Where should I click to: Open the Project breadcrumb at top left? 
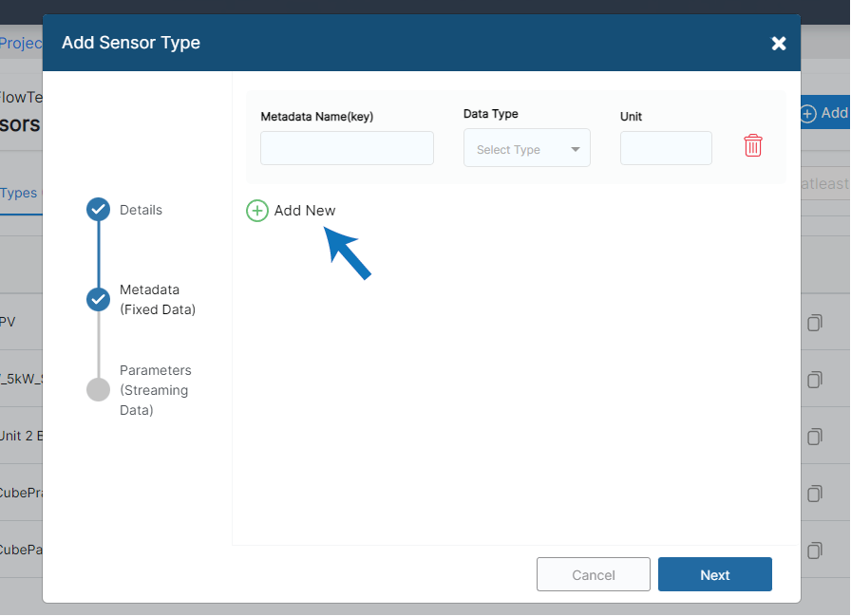pyautogui.click(x=21, y=43)
